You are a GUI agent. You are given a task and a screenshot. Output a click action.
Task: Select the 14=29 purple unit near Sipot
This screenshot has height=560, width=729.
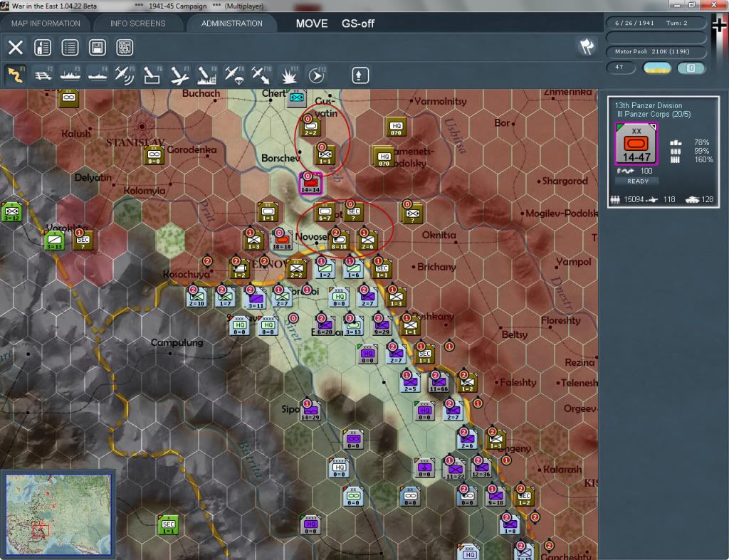310,411
